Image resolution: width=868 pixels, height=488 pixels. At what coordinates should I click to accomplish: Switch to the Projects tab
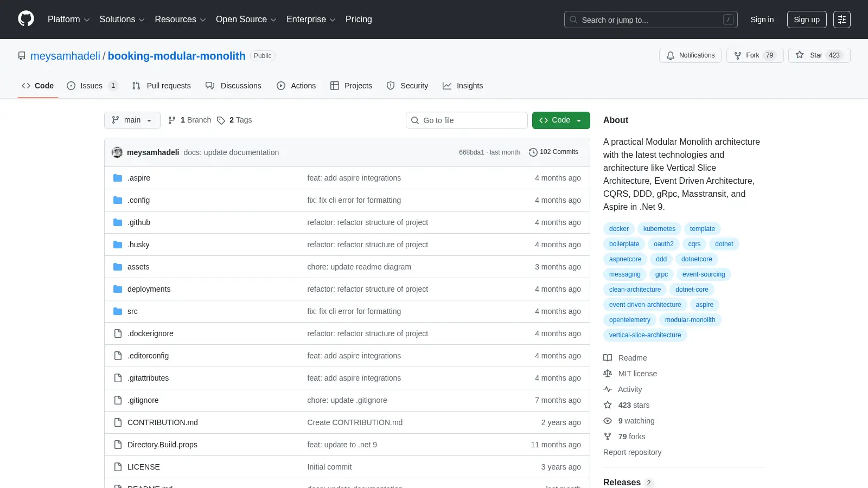tap(351, 86)
